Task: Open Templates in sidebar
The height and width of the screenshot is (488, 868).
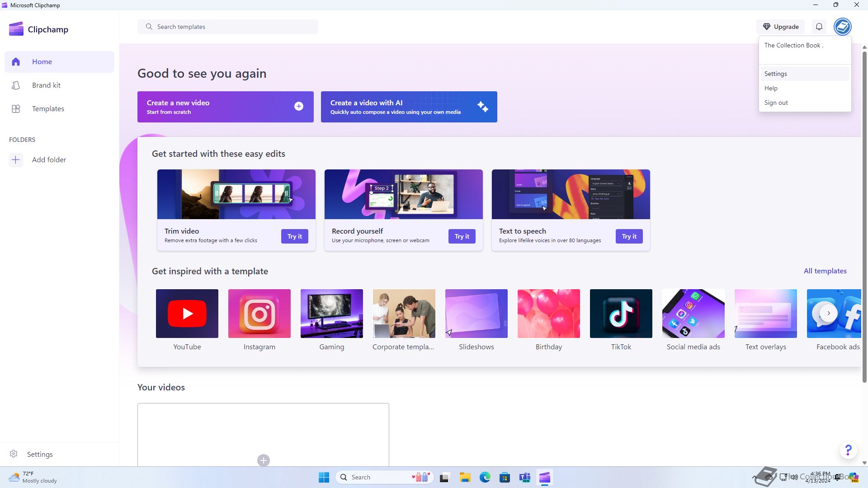Action: point(59,109)
